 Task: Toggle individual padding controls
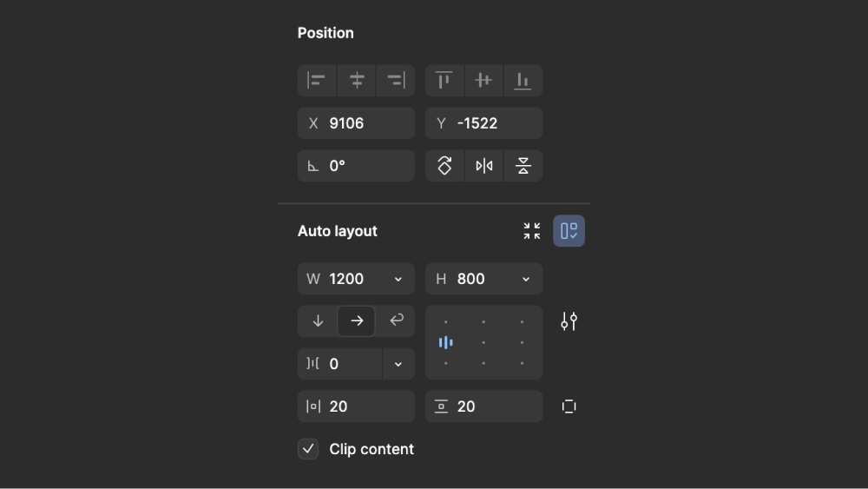pos(569,406)
